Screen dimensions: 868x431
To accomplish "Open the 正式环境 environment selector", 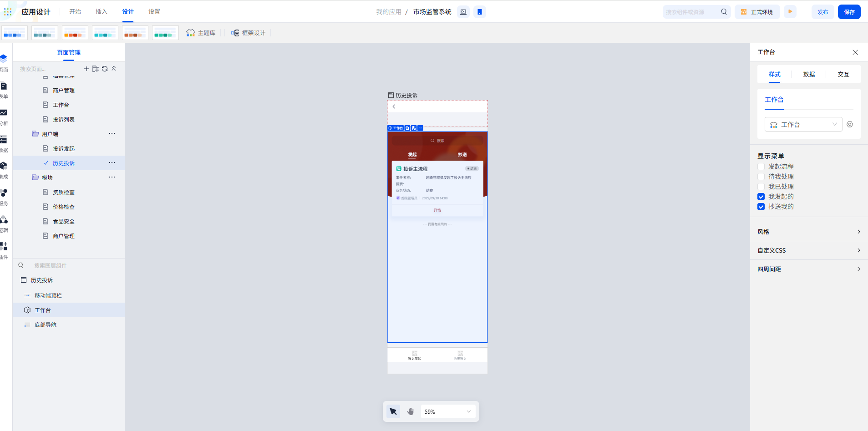I will click(x=757, y=12).
